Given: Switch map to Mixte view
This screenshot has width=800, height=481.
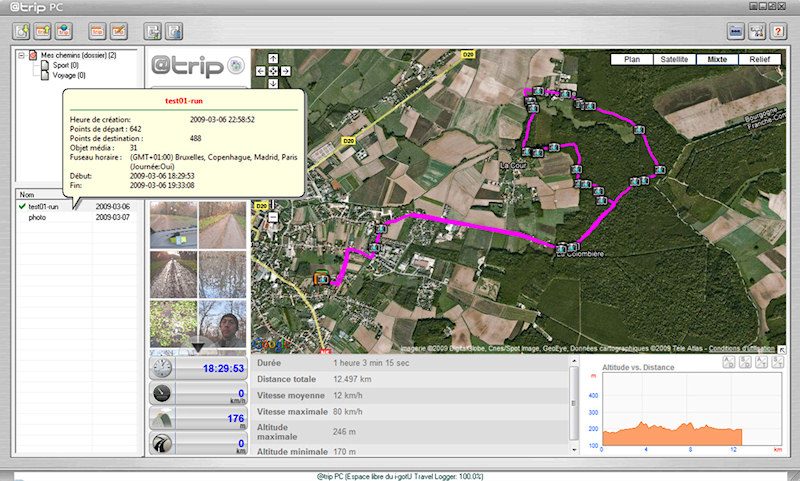Looking at the screenshot, I should [x=717, y=59].
